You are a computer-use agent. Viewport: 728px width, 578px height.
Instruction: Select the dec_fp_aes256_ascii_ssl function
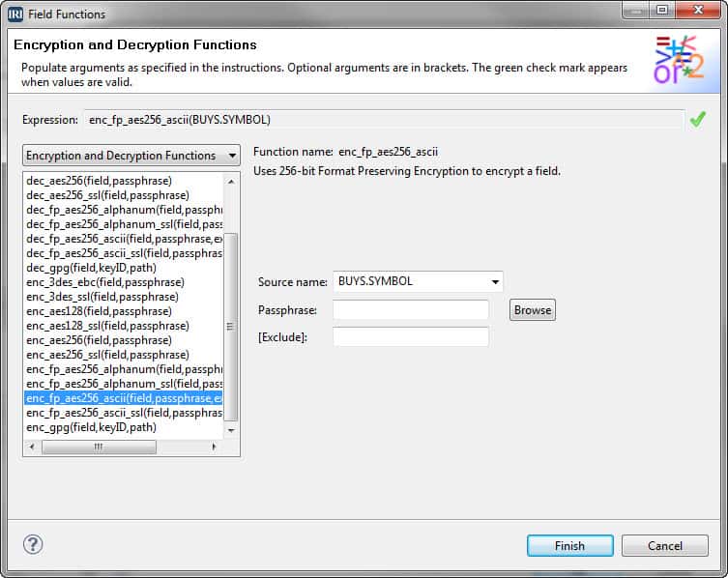pyautogui.click(x=124, y=253)
